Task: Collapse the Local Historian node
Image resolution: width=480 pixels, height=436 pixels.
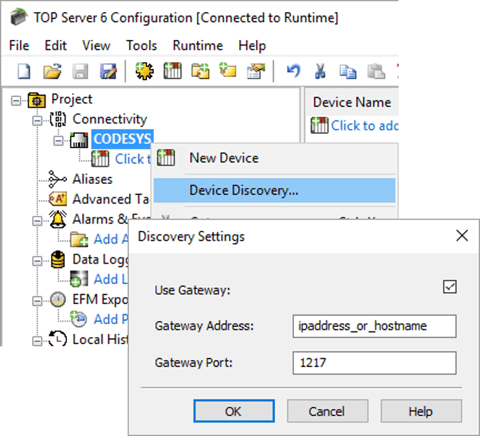Action: [x=37, y=341]
